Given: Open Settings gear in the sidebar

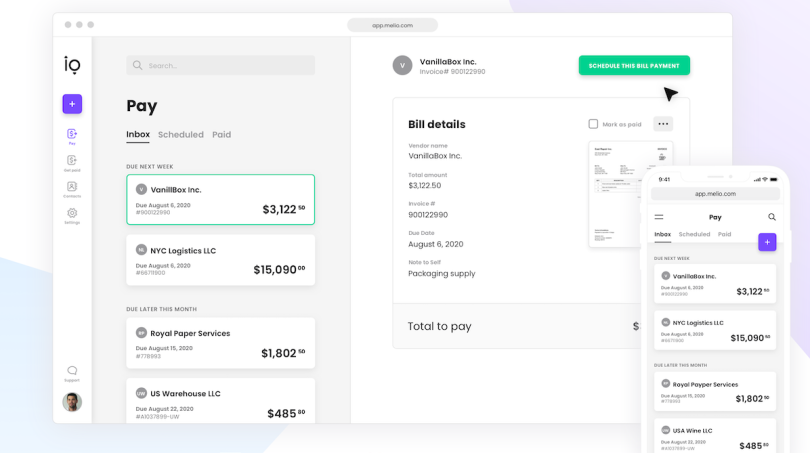Looking at the screenshot, I should pyautogui.click(x=72, y=214).
